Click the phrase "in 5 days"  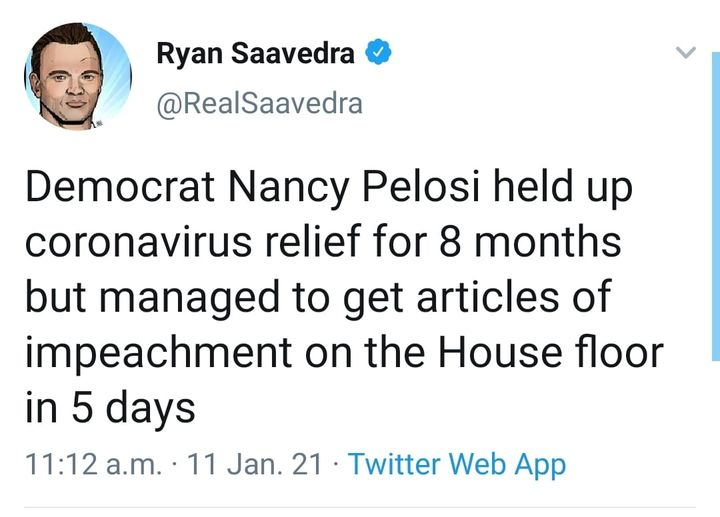click(109, 407)
